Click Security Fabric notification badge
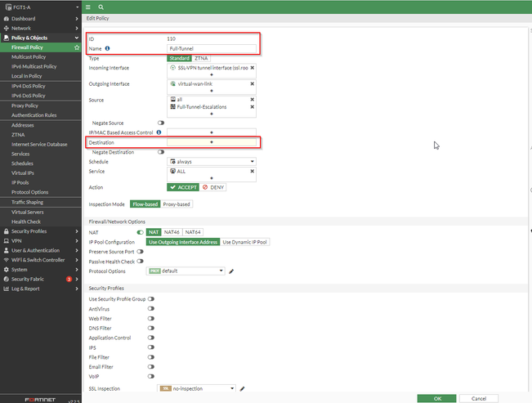 point(69,279)
